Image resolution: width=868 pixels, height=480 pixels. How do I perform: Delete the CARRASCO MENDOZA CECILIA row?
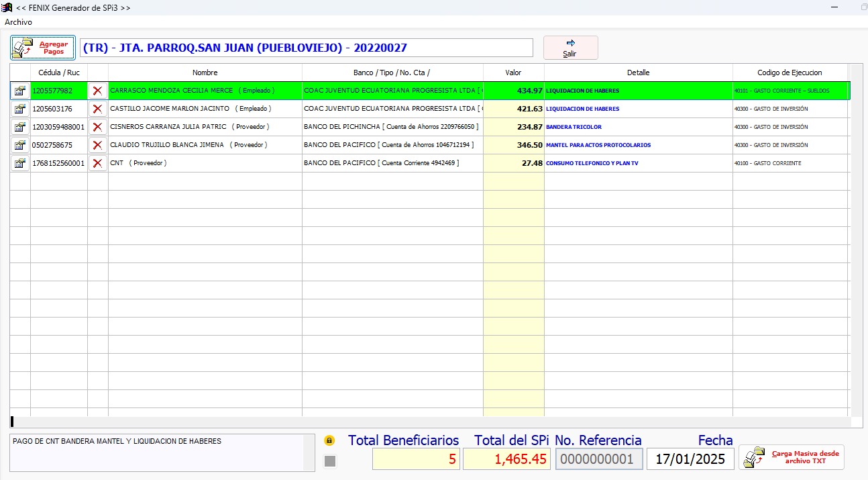pyautogui.click(x=98, y=91)
